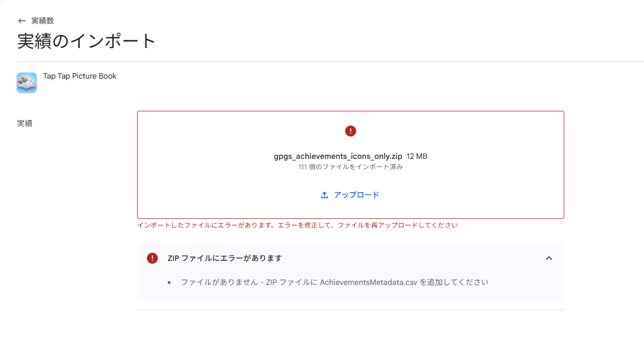Click the Tap Tap Picture Book app name

(80, 76)
